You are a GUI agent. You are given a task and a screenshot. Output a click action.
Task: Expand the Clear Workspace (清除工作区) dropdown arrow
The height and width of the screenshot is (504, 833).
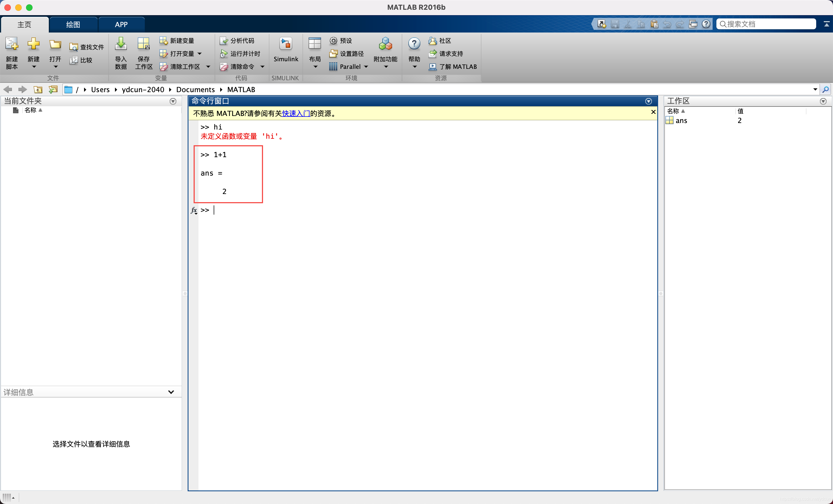(x=208, y=67)
